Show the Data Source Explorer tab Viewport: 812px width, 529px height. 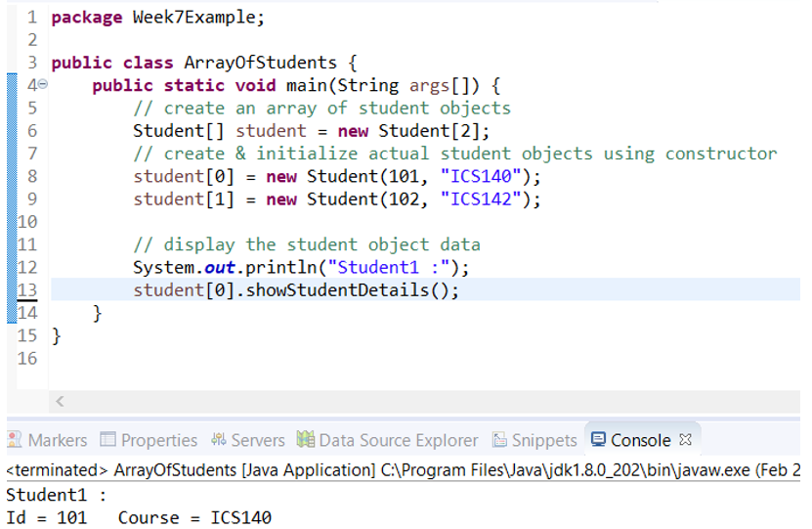(x=387, y=440)
